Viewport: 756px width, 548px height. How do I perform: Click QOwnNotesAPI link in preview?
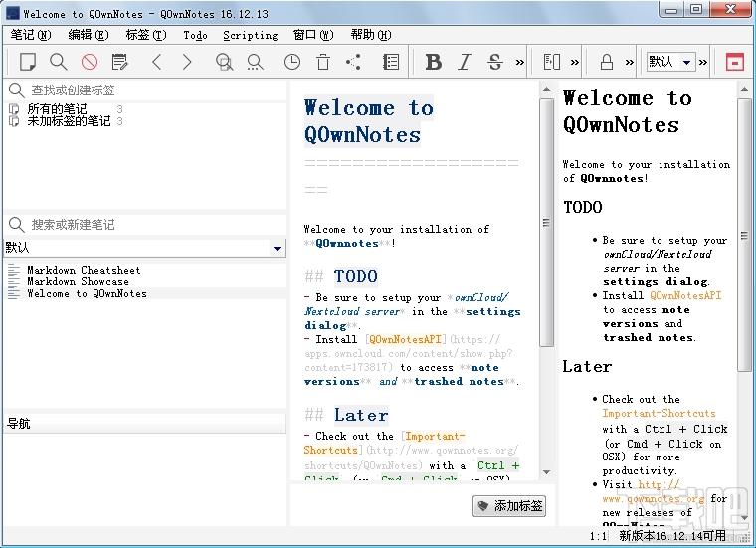pyautogui.click(x=685, y=295)
